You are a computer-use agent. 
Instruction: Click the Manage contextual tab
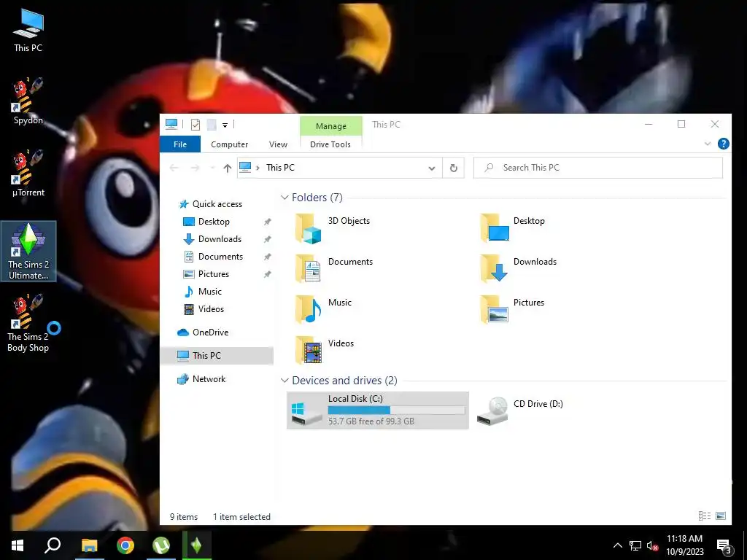[x=331, y=126]
